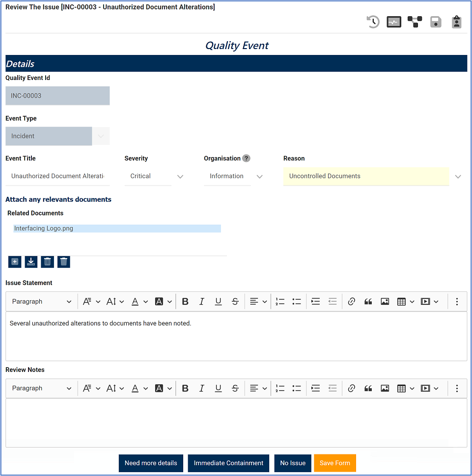Viewport: 472px width, 476px height.
Task: Open insert table dropdown in Issue Statement
Action: pyautogui.click(x=405, y=301)
